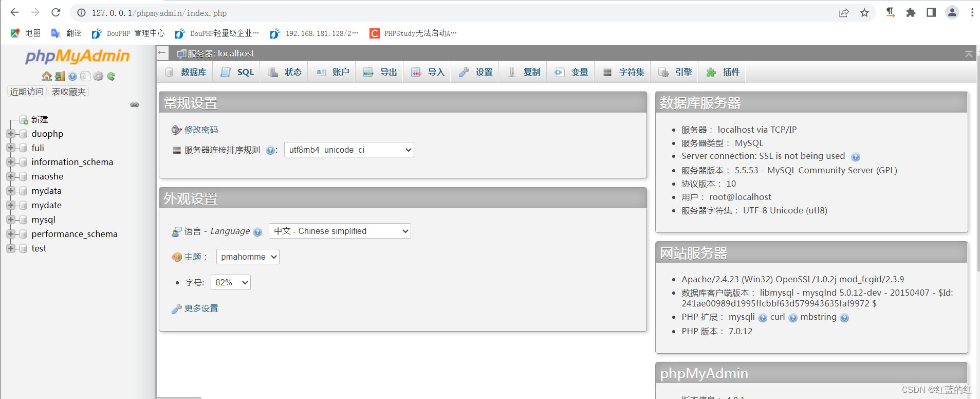The width and height of the screenshot is (980, 399).
Task: Click the help icon next to mysqli
Action: tap(763, 318)
